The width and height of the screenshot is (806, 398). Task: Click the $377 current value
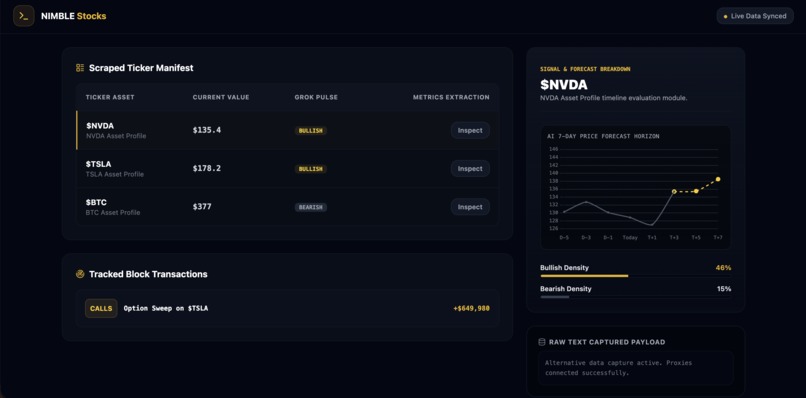202,207
